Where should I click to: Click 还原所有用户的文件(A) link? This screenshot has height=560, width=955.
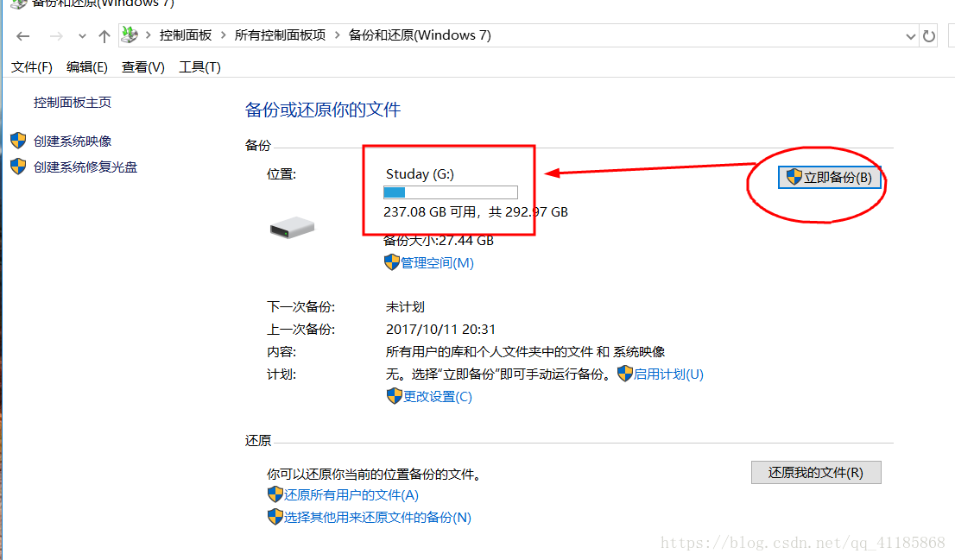tap(351, 495)
